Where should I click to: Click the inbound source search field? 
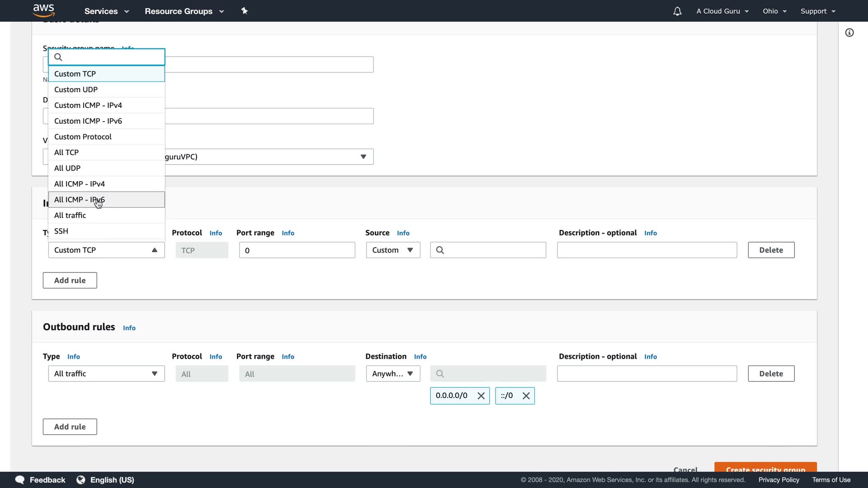click(x=493, y=250)
